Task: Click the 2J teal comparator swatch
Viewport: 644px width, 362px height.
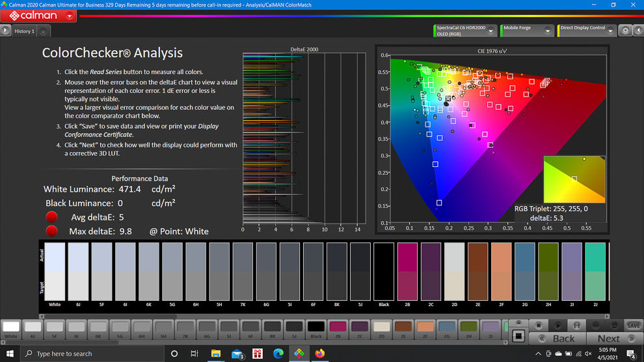Action: (595, 271)
